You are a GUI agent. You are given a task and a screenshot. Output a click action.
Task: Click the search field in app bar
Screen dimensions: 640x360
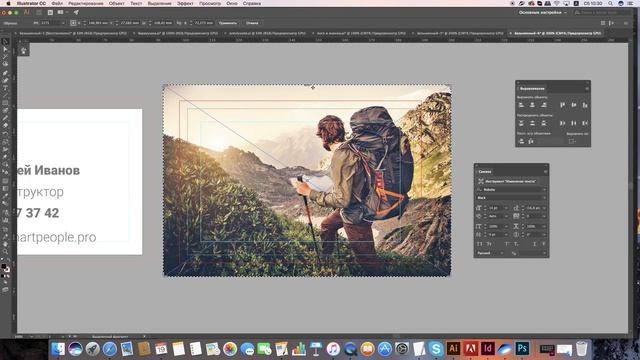click(x=603, y=13)
